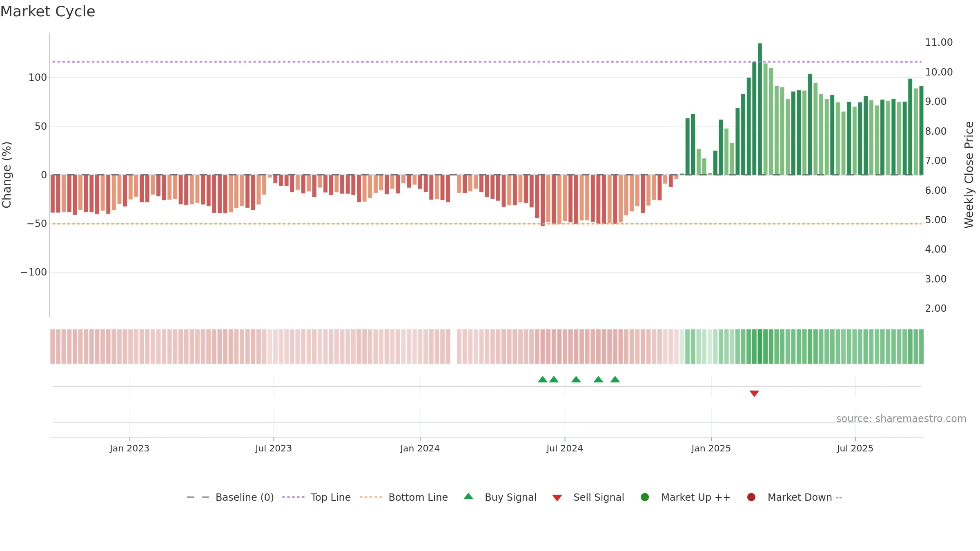This screenshot has height=551, width=980.
Task: Click the Market Cycle chart title
Action: click(48, 11)
